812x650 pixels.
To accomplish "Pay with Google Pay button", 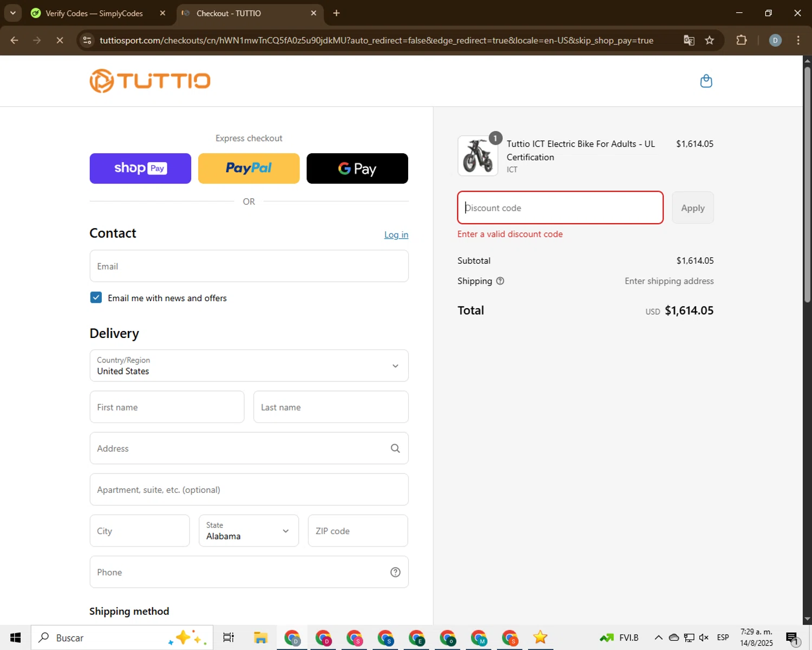I will [357, 168].
